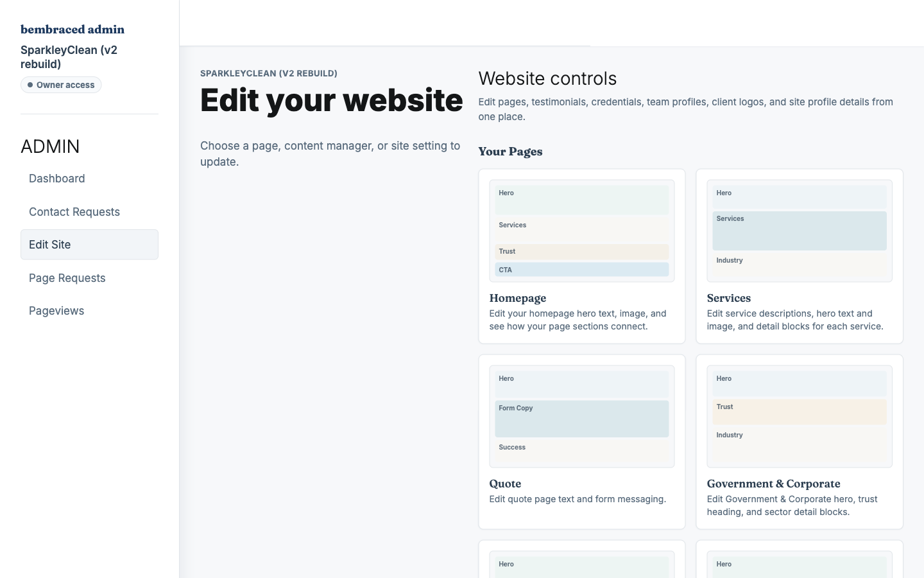The height and width of the screenshot is (578, 924).
Task: Click the Homepage card description text
Action: (x=577, y=320)
